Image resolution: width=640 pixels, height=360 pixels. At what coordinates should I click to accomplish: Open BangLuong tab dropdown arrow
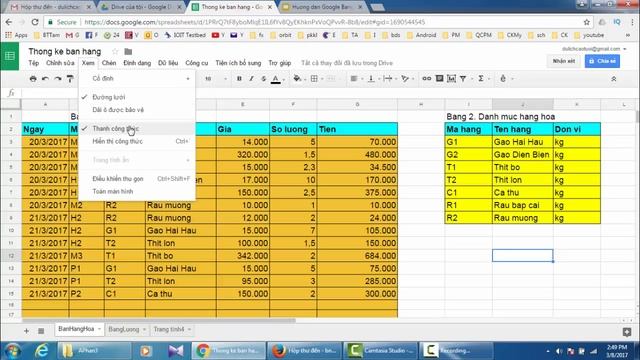[x=144, y=329]
